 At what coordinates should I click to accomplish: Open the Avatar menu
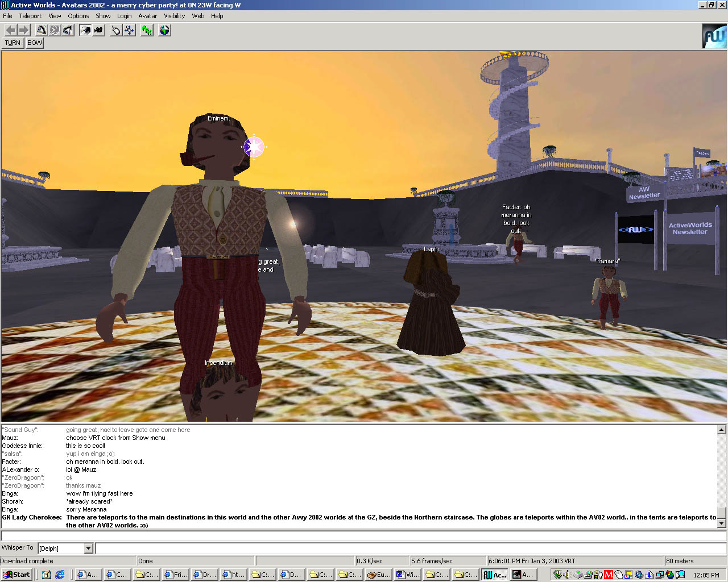tap(147, 16)
